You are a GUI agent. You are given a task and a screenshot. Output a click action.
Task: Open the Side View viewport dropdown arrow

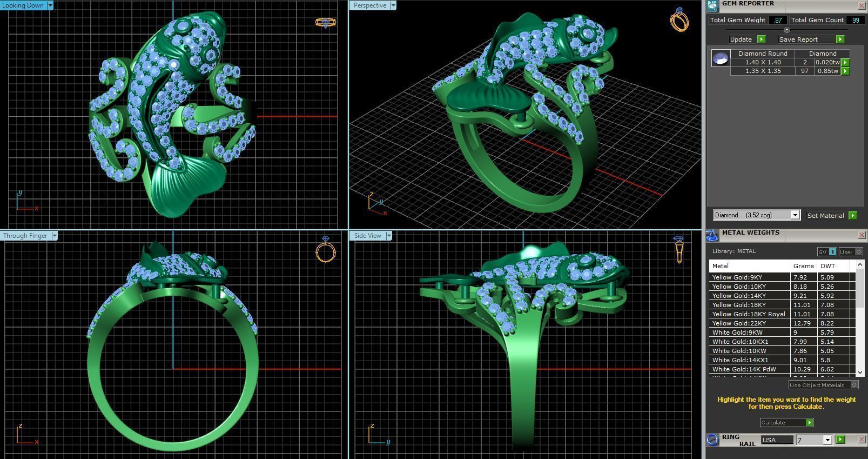(x=388, y=236)
